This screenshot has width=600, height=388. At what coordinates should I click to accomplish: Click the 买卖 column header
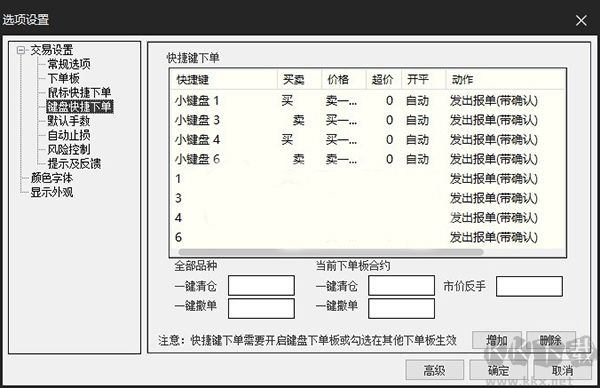pos(299,80)
